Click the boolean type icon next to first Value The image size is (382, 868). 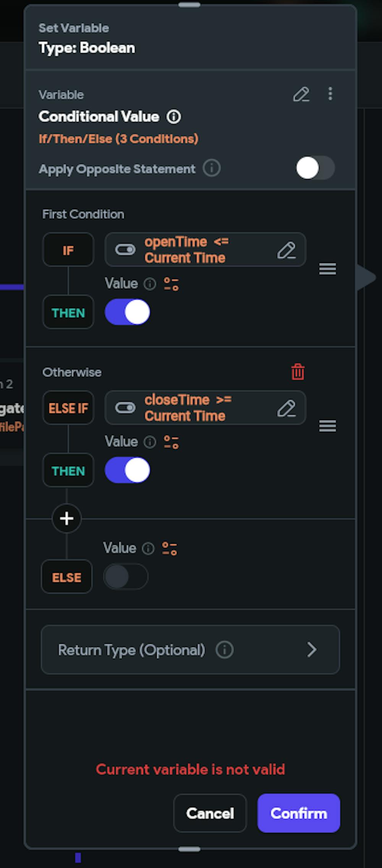(x=171, y=284)
